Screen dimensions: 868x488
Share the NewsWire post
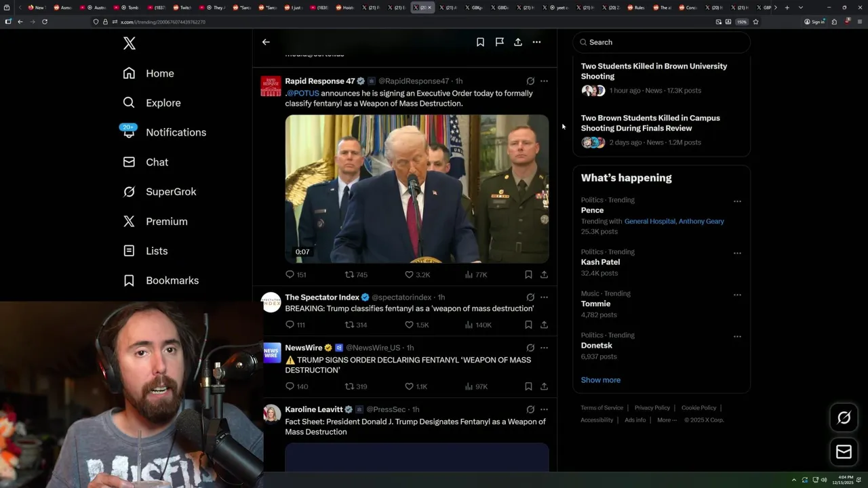tap(544, 386)
